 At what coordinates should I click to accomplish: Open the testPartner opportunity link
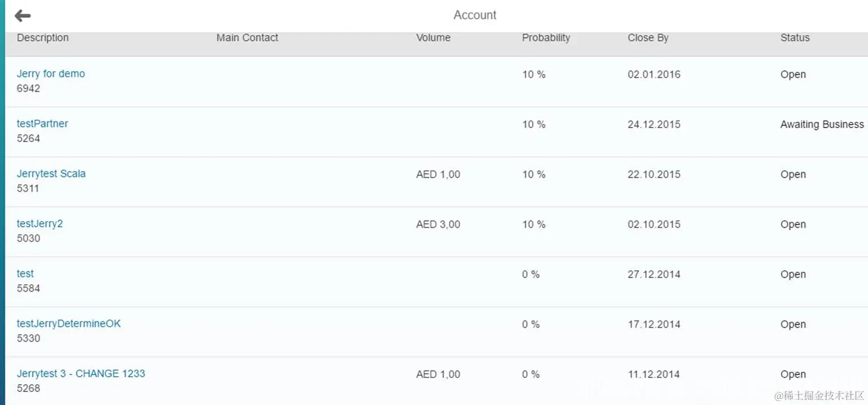[42, 124]
